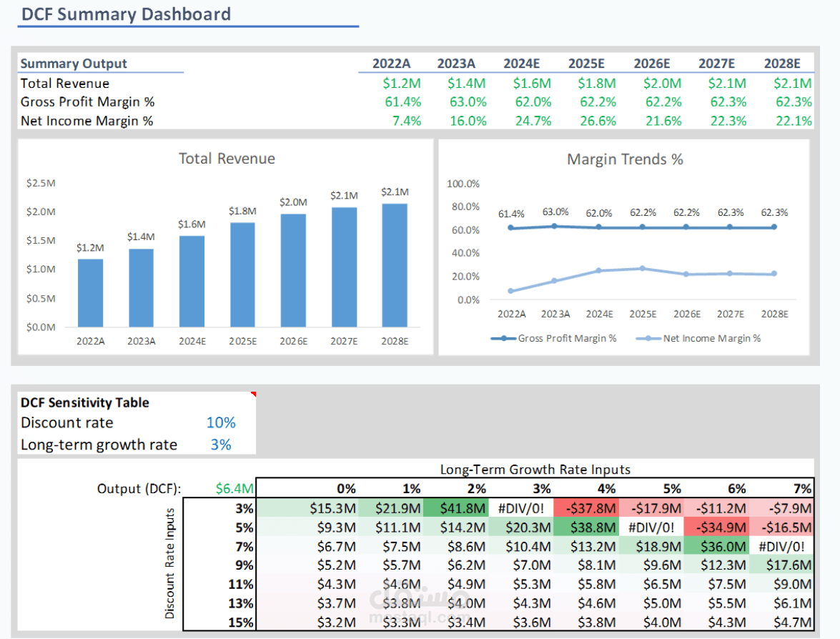Click Gross Profit Margin % legend entry
The height and width of the screenshot is (639, 840).
[553, 338]
